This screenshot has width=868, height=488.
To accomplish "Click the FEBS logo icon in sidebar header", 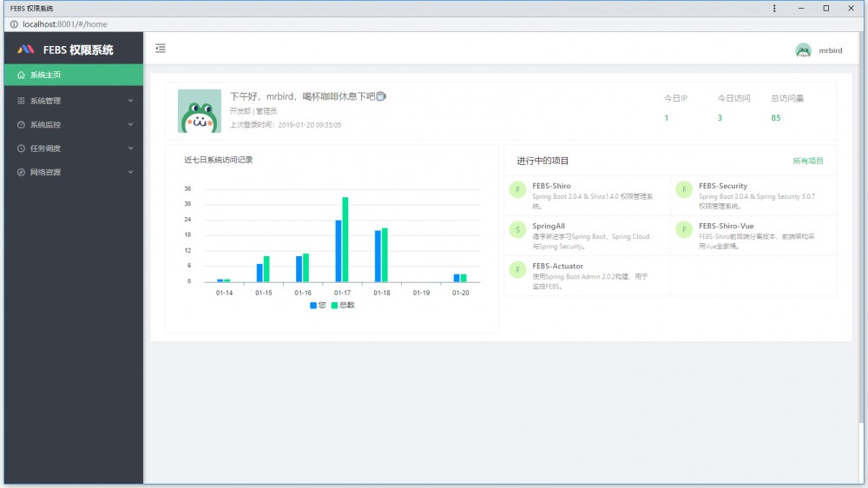I will [x=25, y=49].
